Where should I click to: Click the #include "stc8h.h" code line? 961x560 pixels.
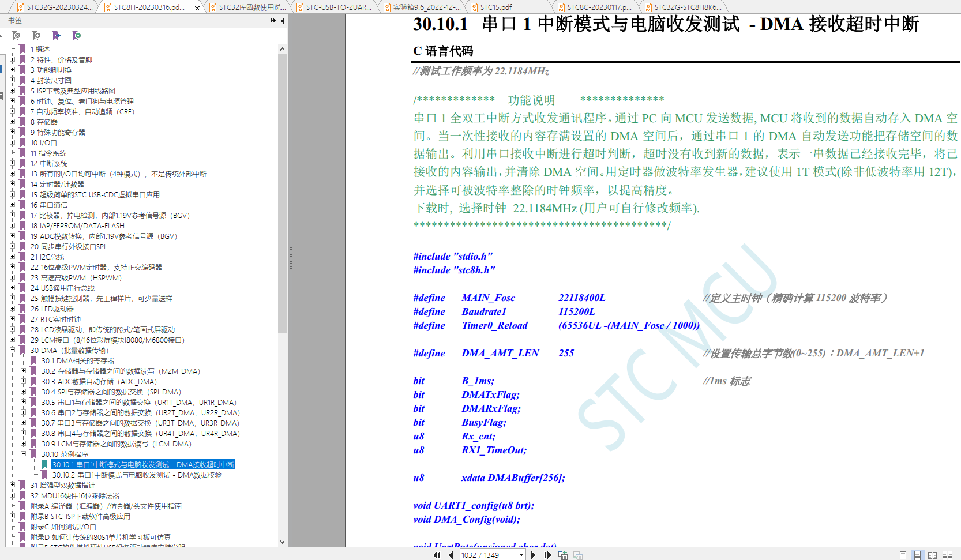pos(454,270)
